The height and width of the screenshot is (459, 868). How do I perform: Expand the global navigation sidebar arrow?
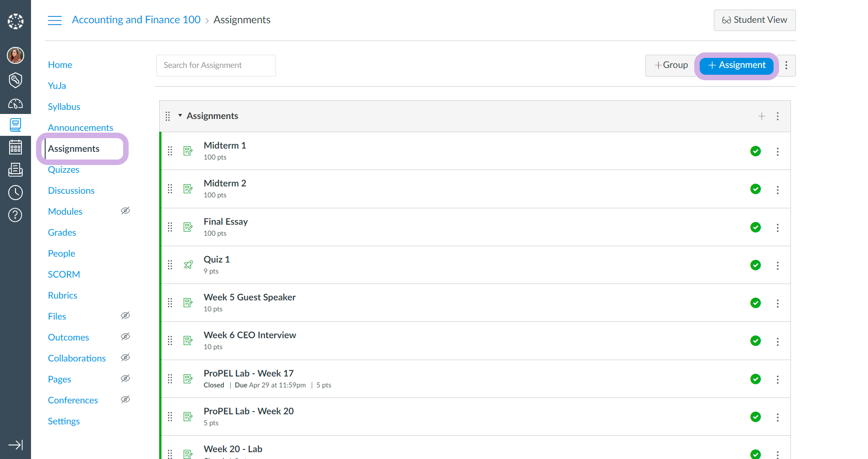pyautogui.click(x=15, y=445)
